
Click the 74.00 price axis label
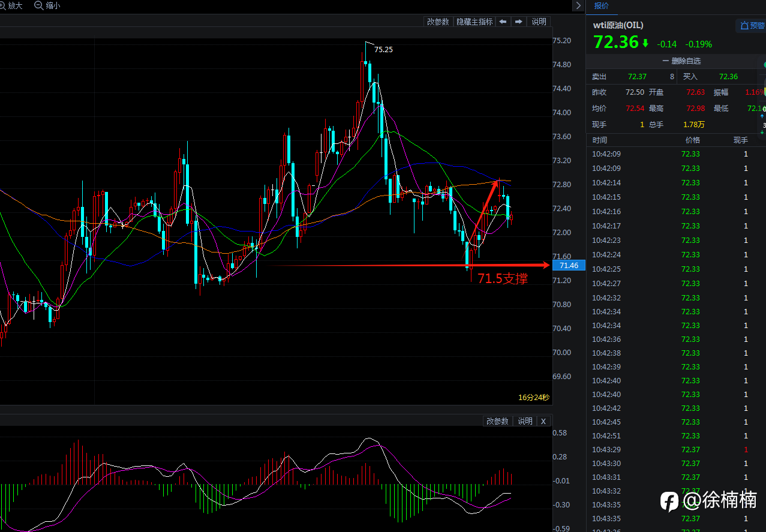(x=561, y=113)
